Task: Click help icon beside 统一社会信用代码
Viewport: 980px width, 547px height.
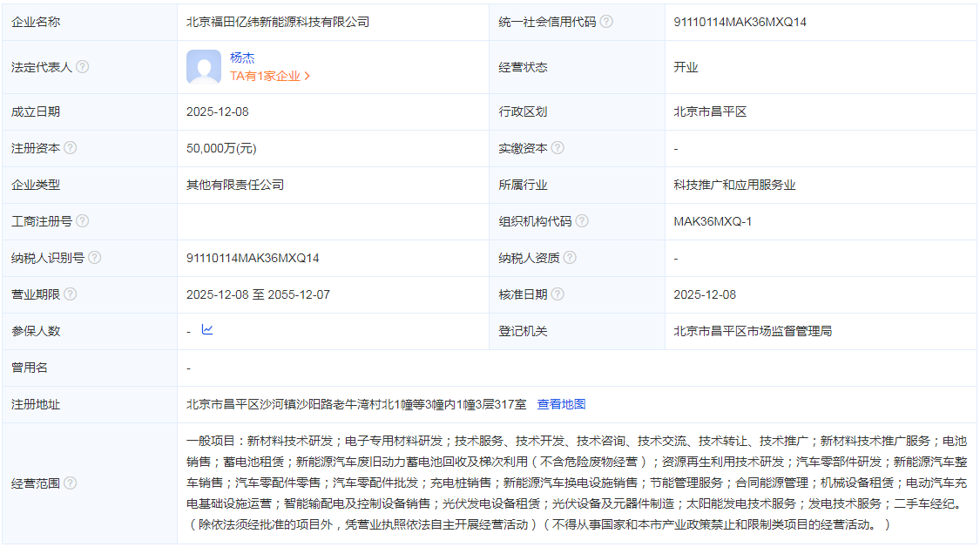Action: click(606, 22)
